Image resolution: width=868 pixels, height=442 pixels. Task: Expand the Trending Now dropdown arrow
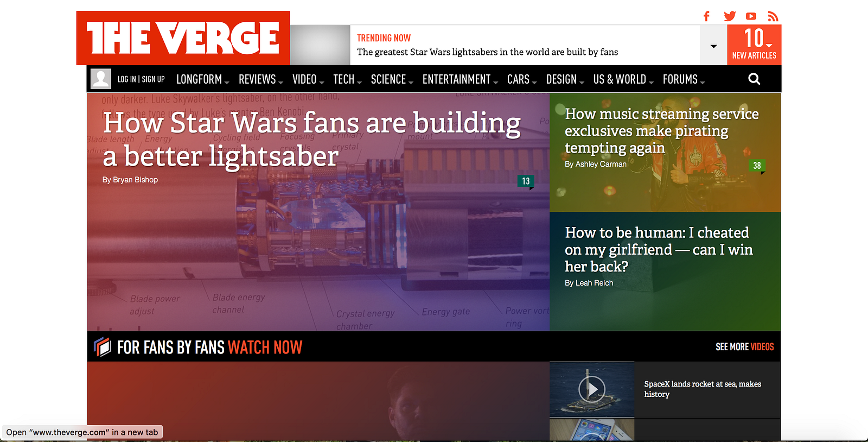tap(714, 46)
